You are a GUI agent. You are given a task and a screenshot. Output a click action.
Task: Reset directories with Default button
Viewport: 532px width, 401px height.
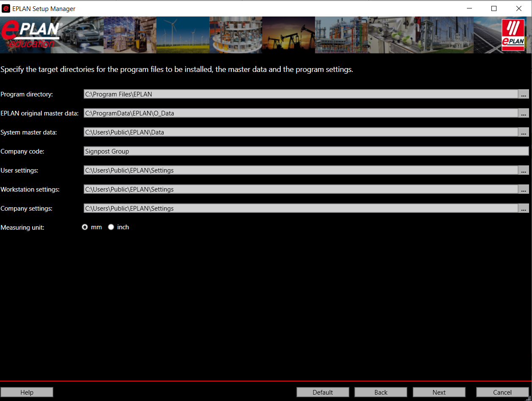(x=323, y=392)
